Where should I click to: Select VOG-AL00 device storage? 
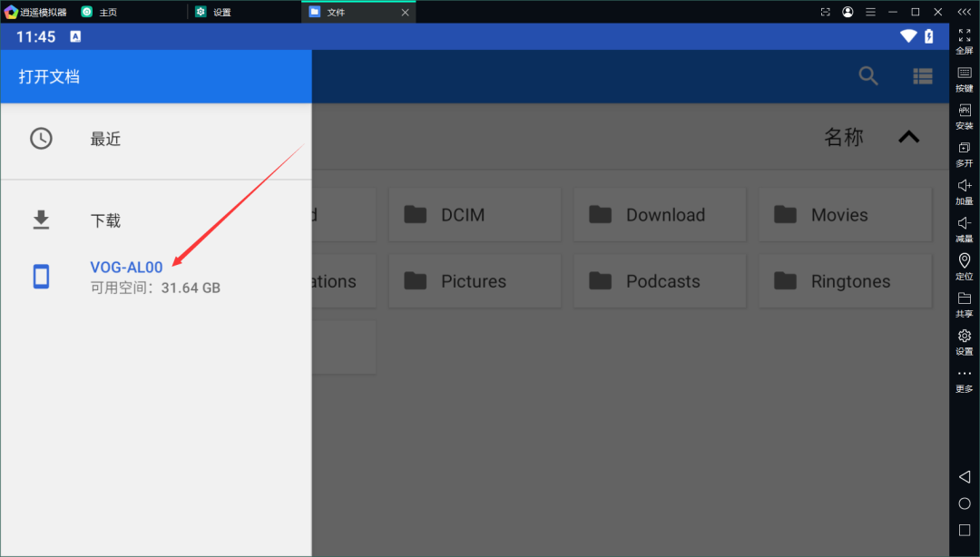click(126, 268)
